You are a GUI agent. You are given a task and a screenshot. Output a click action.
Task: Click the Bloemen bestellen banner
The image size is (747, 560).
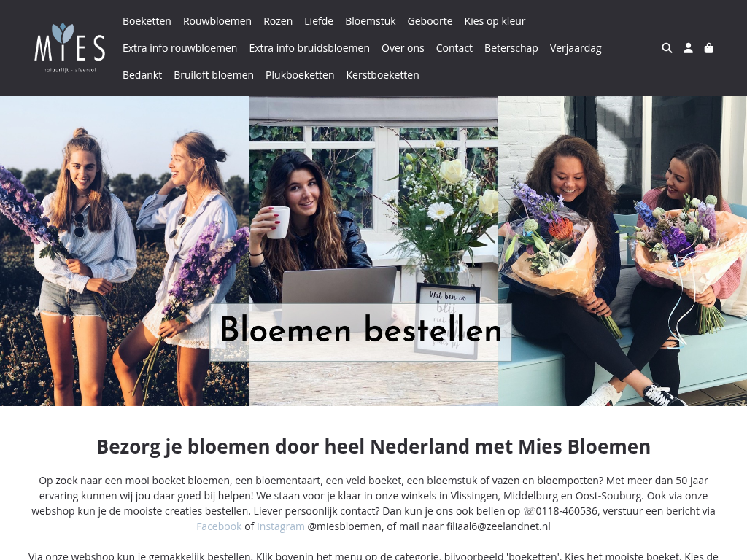pyautogui.click(x=360, y=332)
